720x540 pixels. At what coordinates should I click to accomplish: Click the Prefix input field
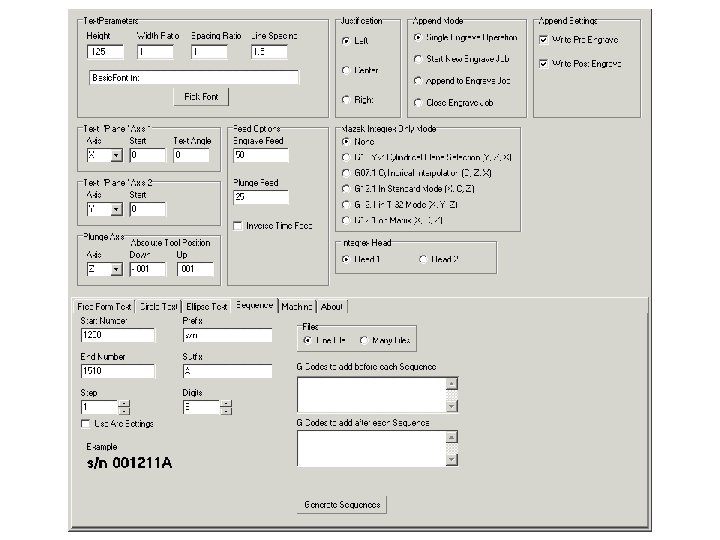[x=228, y=335]
